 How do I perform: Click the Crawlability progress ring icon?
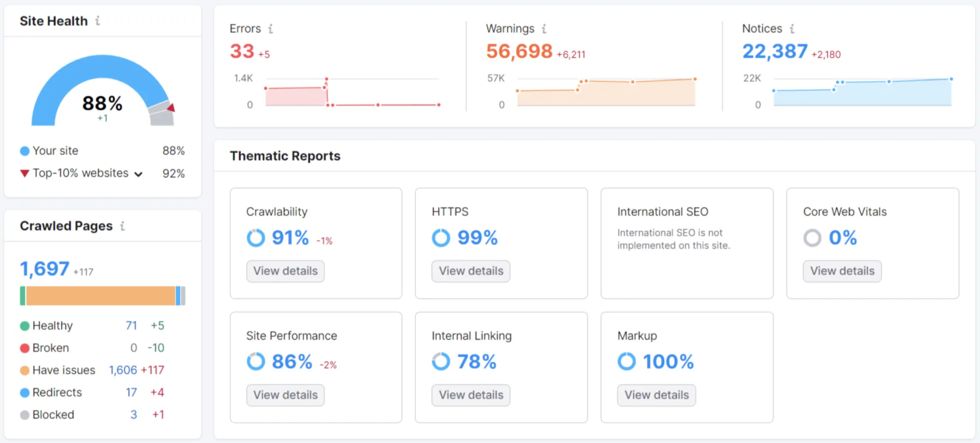[256, 238]
